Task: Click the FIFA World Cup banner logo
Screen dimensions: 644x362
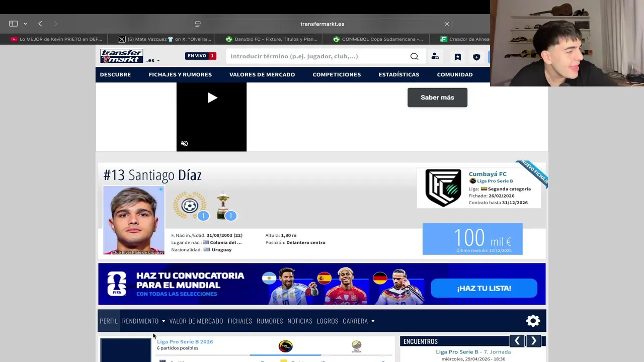Action: pos(117,284)
